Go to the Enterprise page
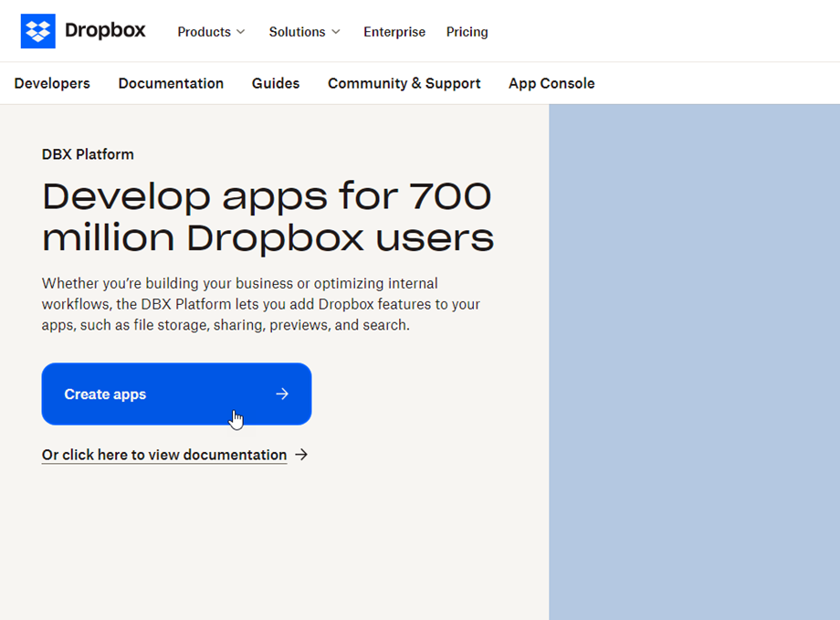 click(394, 32)
